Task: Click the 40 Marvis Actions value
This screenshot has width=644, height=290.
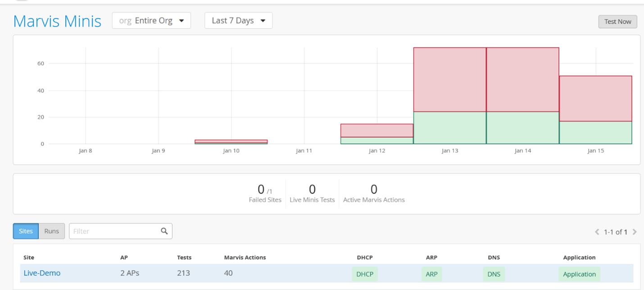Action: [228, 273]
